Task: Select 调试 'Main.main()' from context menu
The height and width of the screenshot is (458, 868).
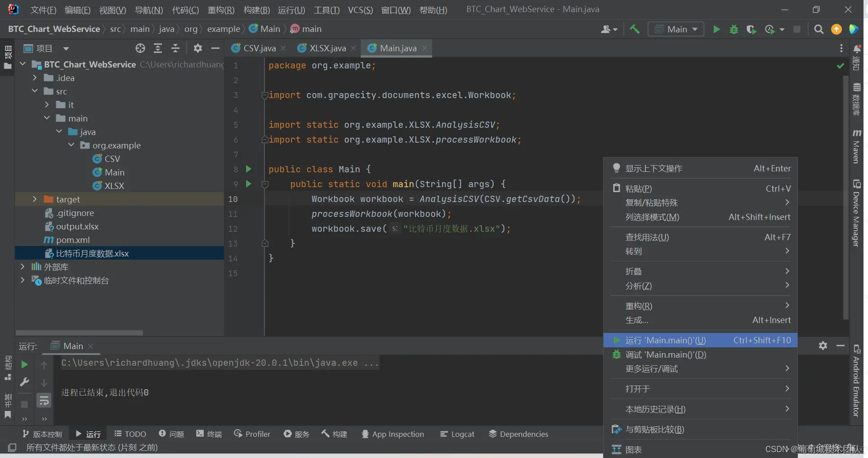Action: pyautogui.click(x=700, y=355)
